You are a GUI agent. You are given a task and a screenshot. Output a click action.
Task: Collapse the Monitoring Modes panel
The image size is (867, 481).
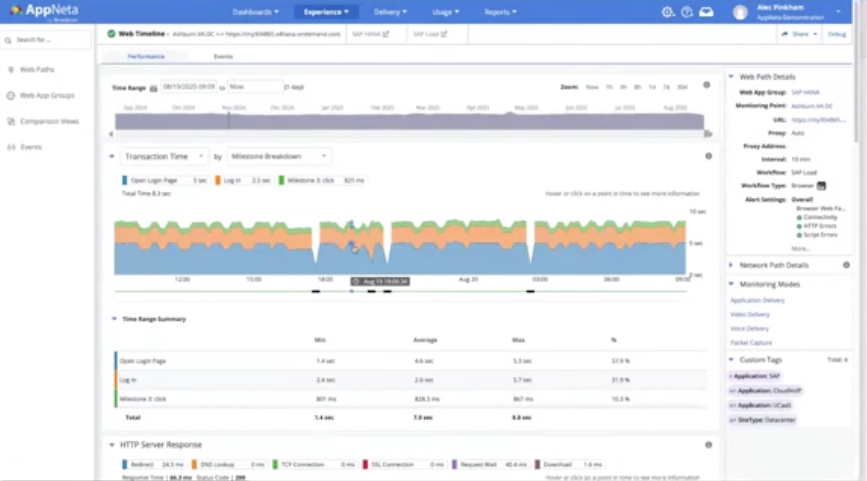[x=731, y=284]
